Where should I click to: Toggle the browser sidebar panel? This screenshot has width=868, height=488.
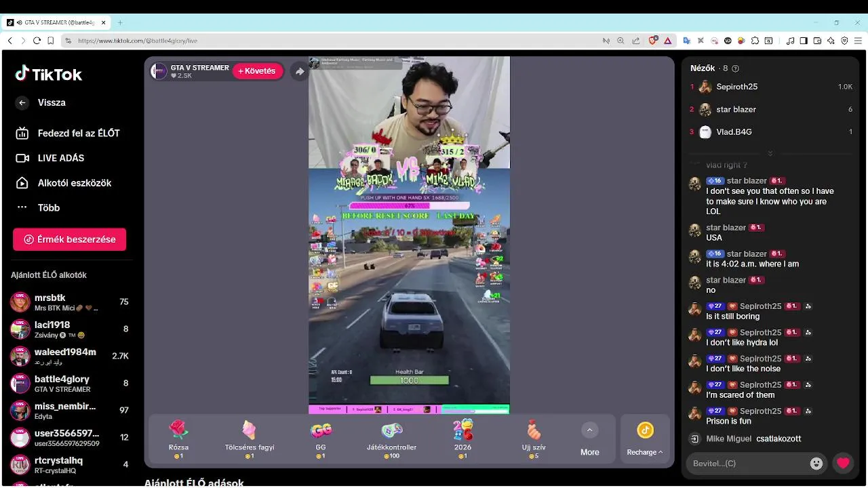[x=804, y=41]
